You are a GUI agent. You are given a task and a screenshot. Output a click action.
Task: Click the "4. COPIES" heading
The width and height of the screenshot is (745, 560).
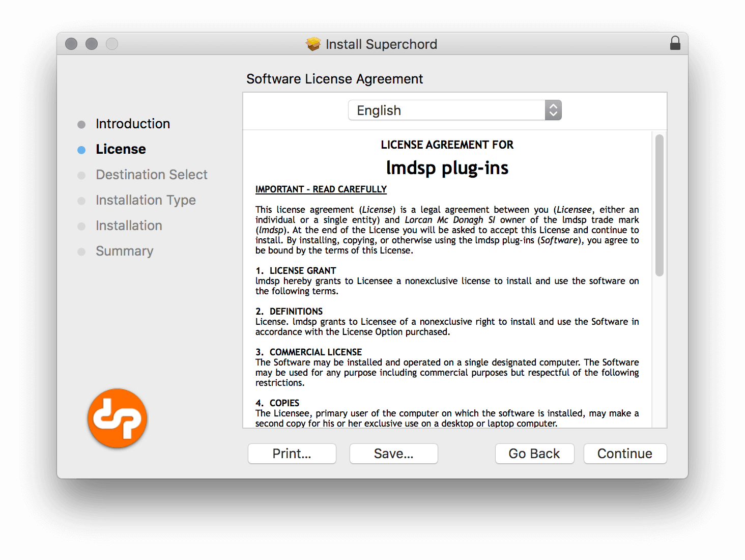[277, 403]
